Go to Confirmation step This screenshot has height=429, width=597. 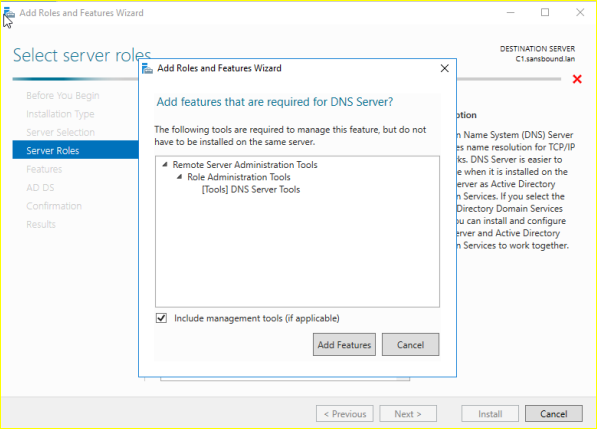click(x=54, y=206)
